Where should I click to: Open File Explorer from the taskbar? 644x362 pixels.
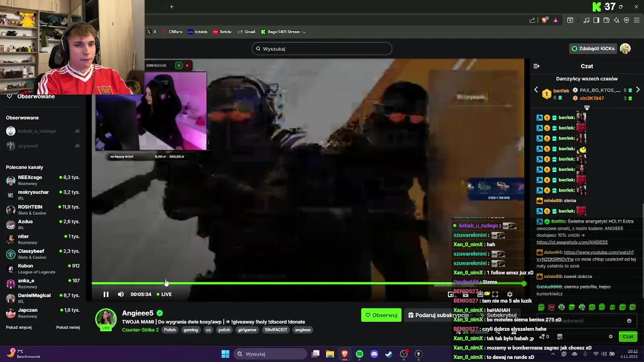pos(330,354)
